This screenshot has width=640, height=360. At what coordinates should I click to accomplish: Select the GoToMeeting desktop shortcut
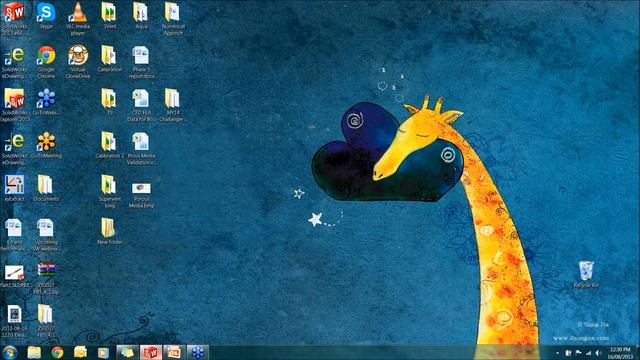46,145
